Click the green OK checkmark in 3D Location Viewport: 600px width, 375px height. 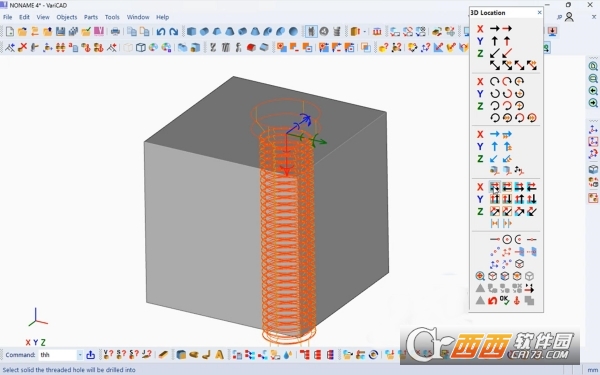(505, 300)
